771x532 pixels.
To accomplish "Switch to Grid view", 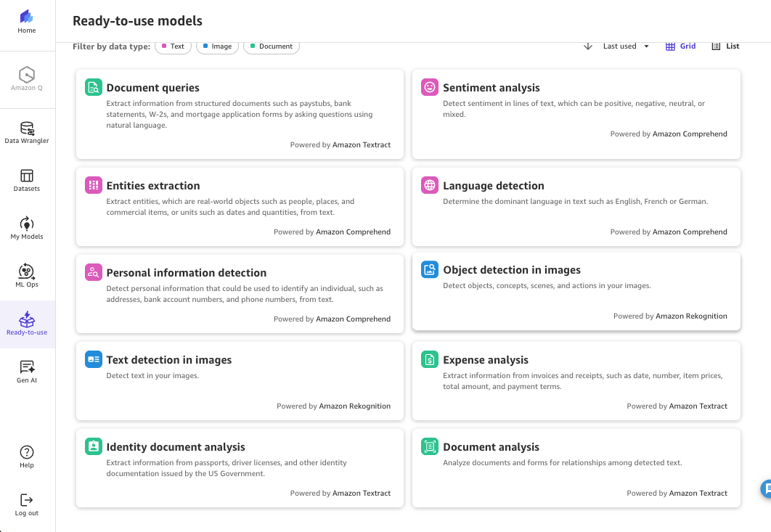I will click(680, 46).
